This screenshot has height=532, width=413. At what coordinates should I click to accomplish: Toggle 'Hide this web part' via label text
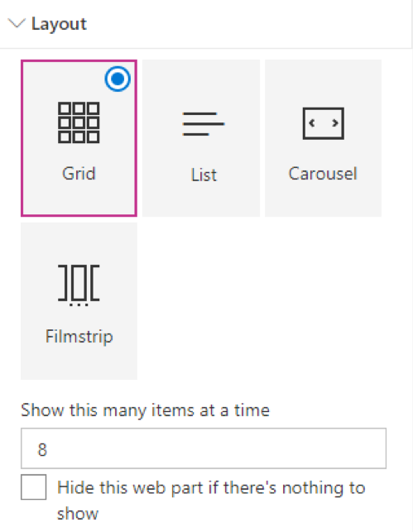[211, 501]
